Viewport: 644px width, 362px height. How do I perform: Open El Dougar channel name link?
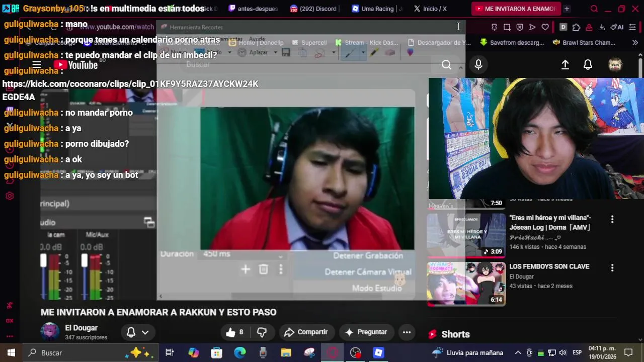[x=81, y=328]
